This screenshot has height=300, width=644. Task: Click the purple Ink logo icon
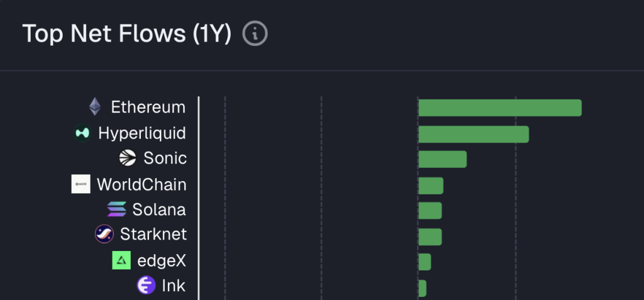tap(146, 285)
